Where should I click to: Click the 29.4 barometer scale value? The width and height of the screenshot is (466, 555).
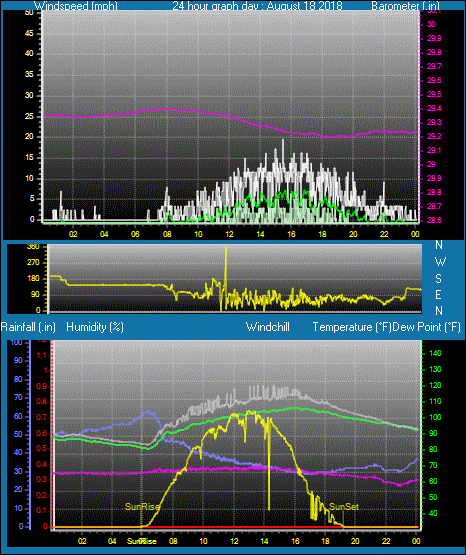tap(434, 108)
